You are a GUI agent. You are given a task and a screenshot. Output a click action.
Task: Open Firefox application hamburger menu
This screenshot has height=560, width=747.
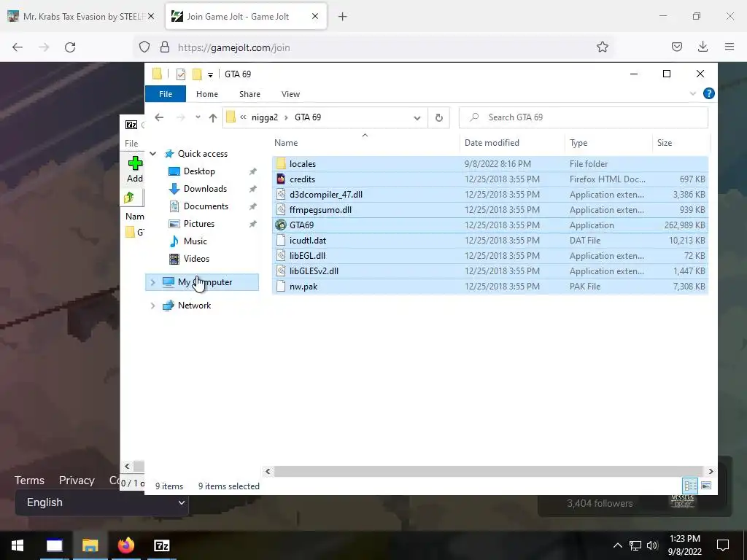[x=729, y=47]
